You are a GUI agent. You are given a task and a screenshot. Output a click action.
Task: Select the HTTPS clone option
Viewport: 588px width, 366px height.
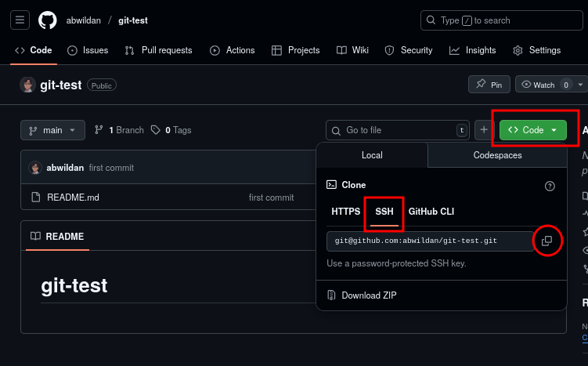[346, 212]
